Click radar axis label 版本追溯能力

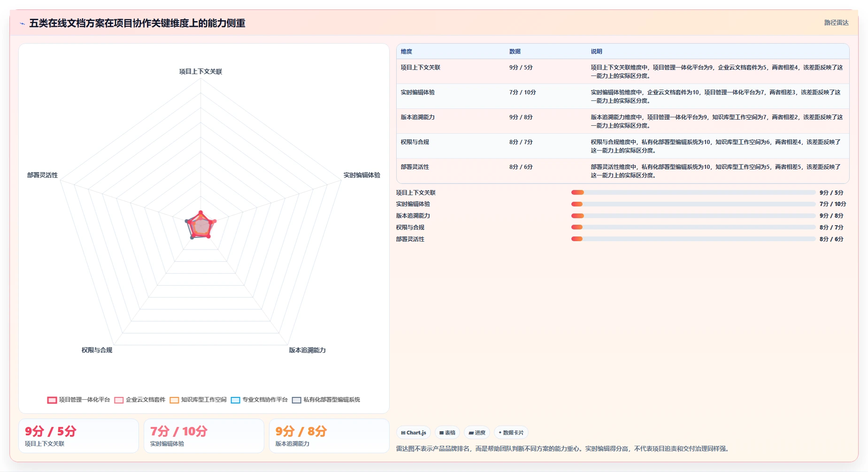pos(307,350)
